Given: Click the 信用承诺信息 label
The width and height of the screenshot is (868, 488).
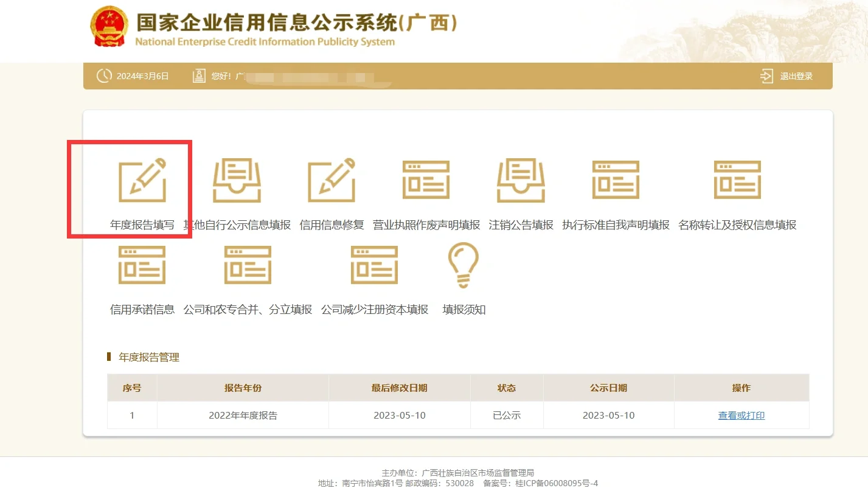Looking at the screenshot, I should coord(142,310).
